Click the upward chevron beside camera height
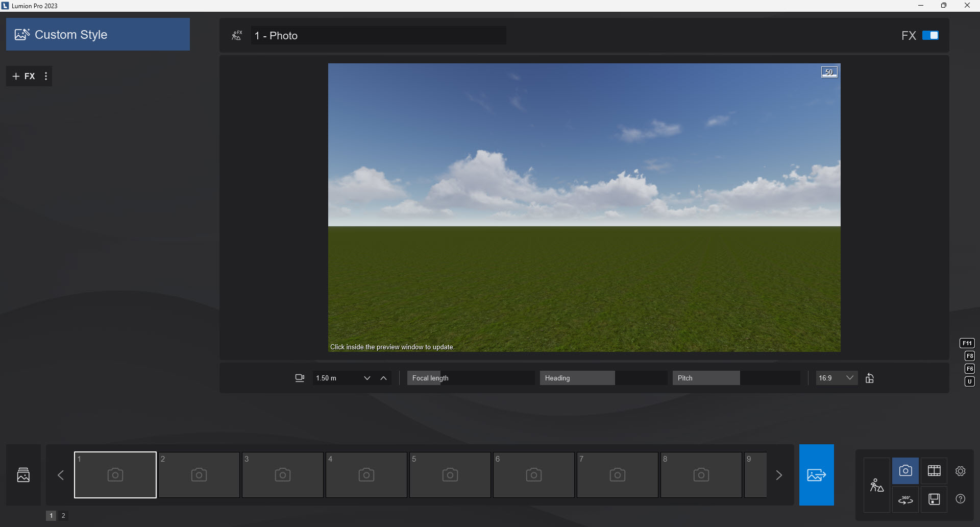This screenshot has height=527, width=980. (x=383, y=378)
